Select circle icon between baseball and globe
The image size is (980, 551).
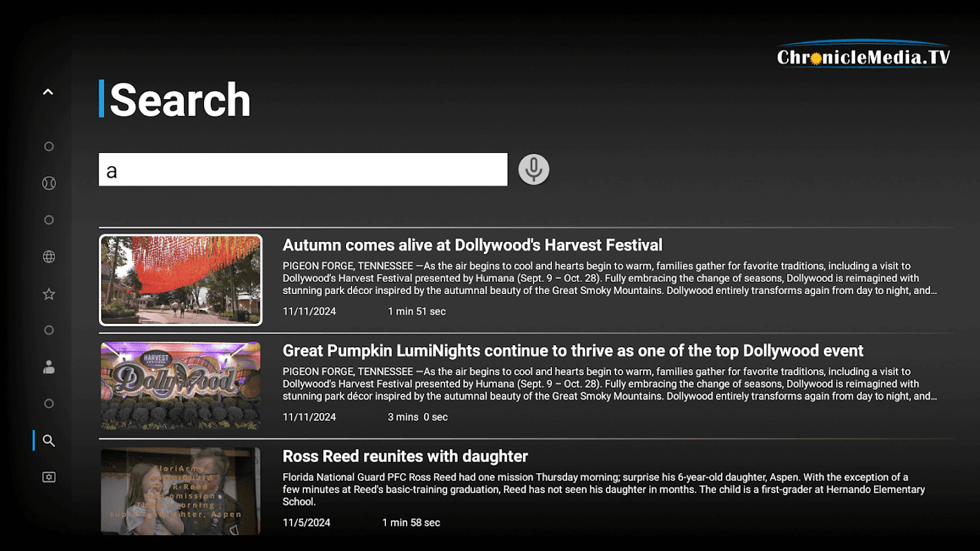point(49,220)
